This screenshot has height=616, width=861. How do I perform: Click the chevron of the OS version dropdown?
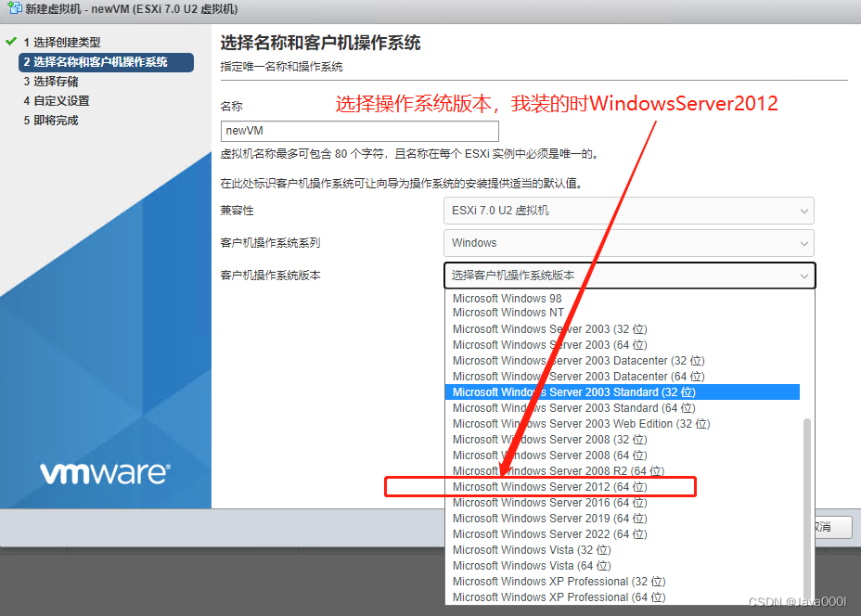click(x=803, y=276)
